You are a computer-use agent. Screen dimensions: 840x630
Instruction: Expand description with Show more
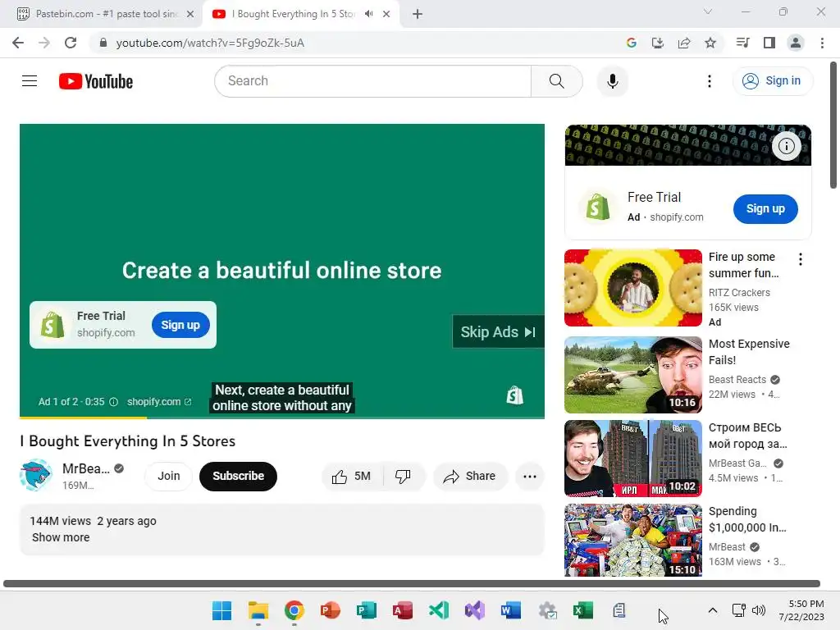pos(61,537)
